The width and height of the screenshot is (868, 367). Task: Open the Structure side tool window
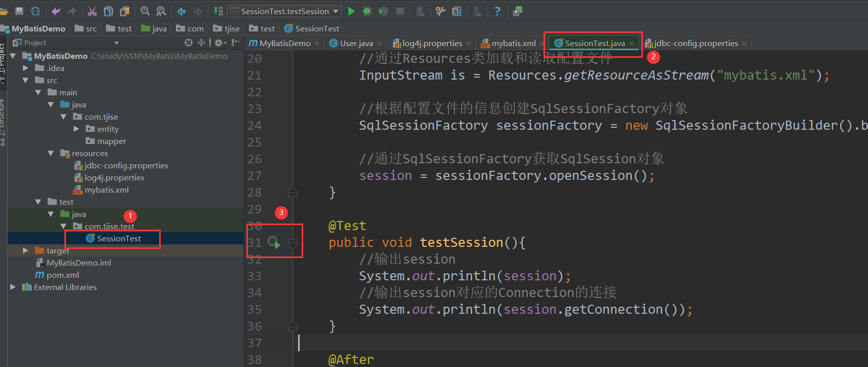[3, 122]
